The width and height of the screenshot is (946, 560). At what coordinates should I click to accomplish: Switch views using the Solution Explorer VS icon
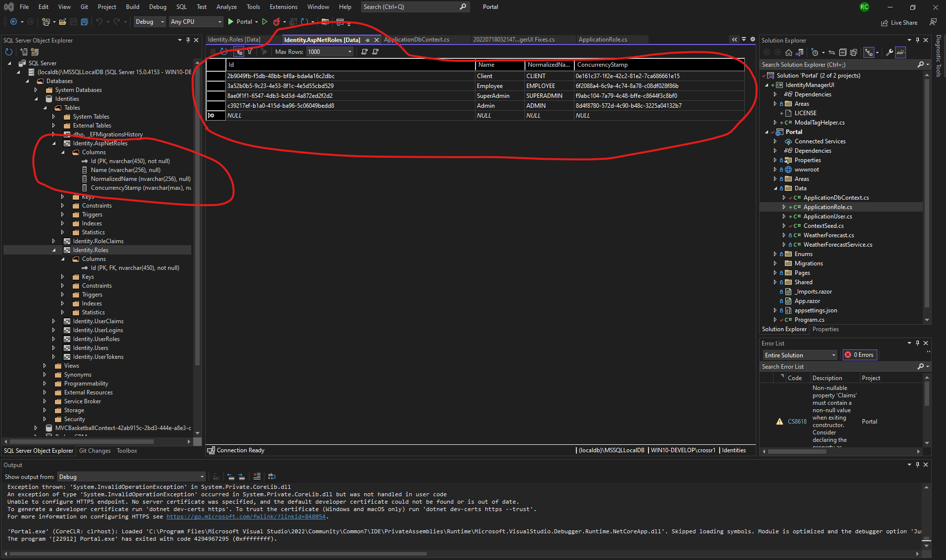point(800,52)
